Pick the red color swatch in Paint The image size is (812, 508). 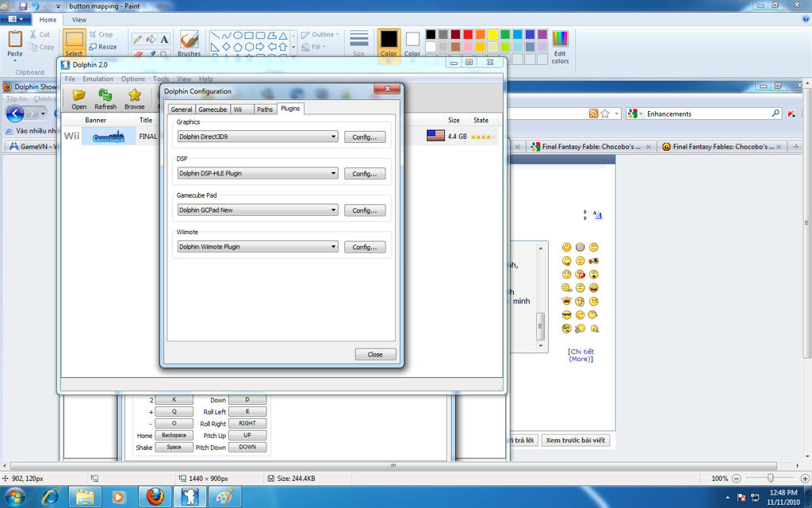coord(468,34)
